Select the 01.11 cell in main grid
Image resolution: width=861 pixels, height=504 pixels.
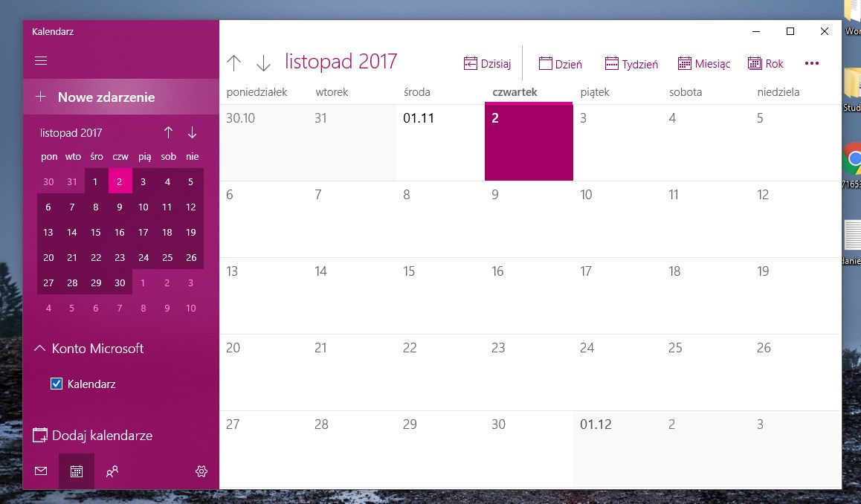[x=440, y=142]
